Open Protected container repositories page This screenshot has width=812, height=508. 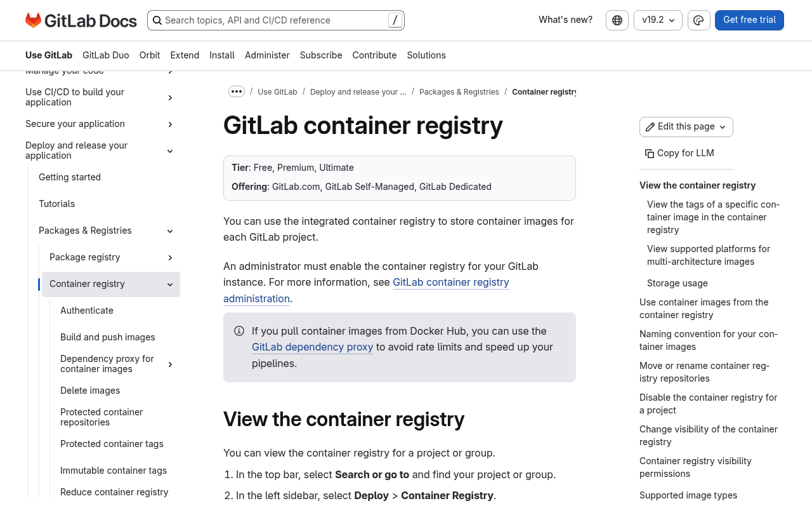click(x=101, y=417)
